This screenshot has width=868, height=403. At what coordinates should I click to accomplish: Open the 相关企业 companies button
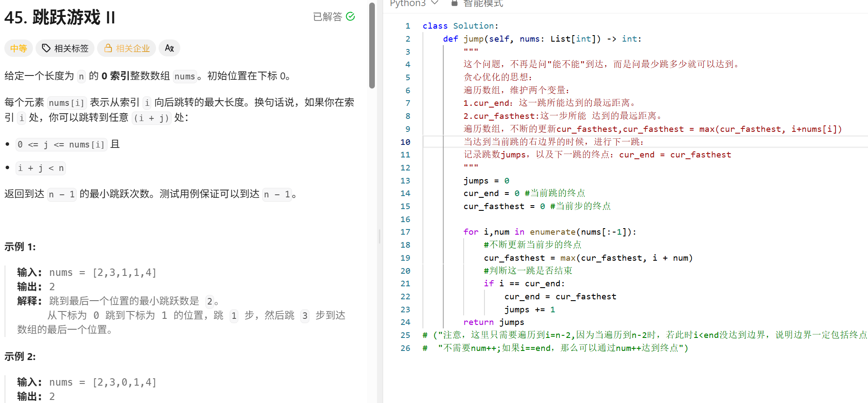127,48
